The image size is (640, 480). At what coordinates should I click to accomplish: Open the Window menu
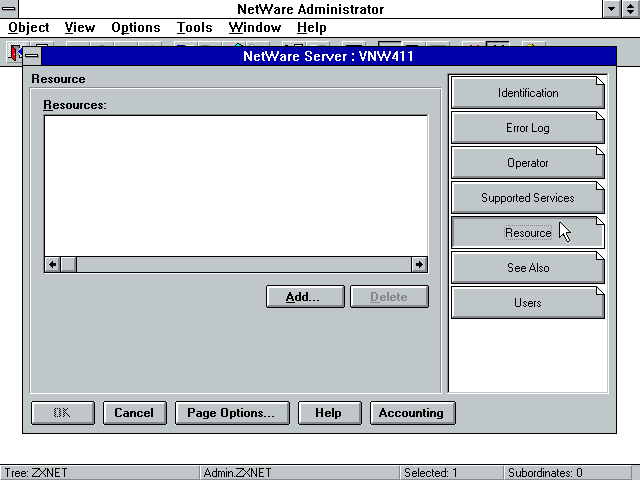pyautogui.click(x=255, y=28)
